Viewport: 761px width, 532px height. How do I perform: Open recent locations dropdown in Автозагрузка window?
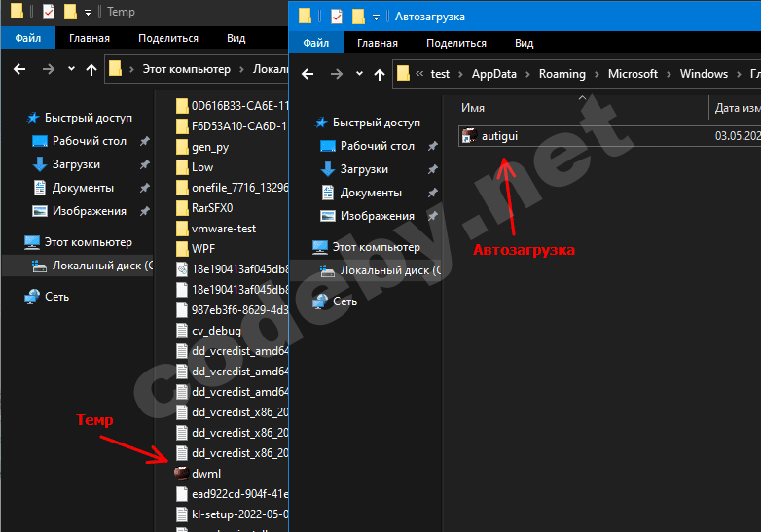[359, 74]
